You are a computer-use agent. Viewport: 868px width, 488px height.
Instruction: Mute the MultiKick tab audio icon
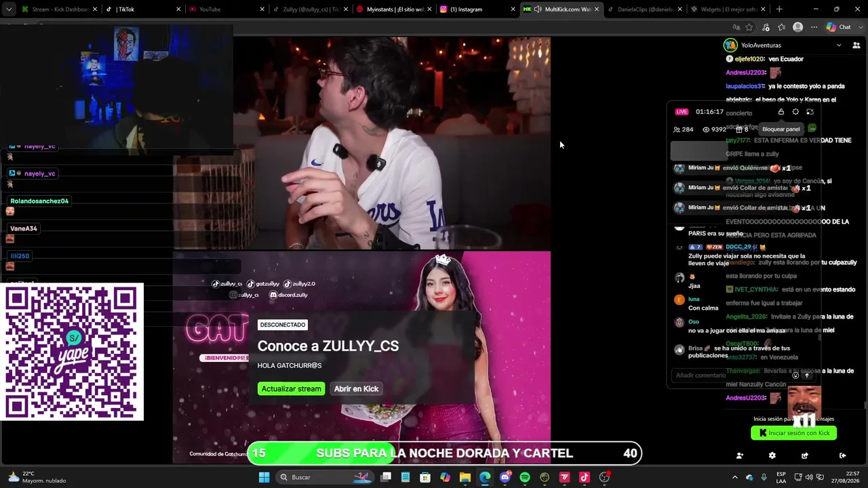pyautogui.click(x=537, y=9)
